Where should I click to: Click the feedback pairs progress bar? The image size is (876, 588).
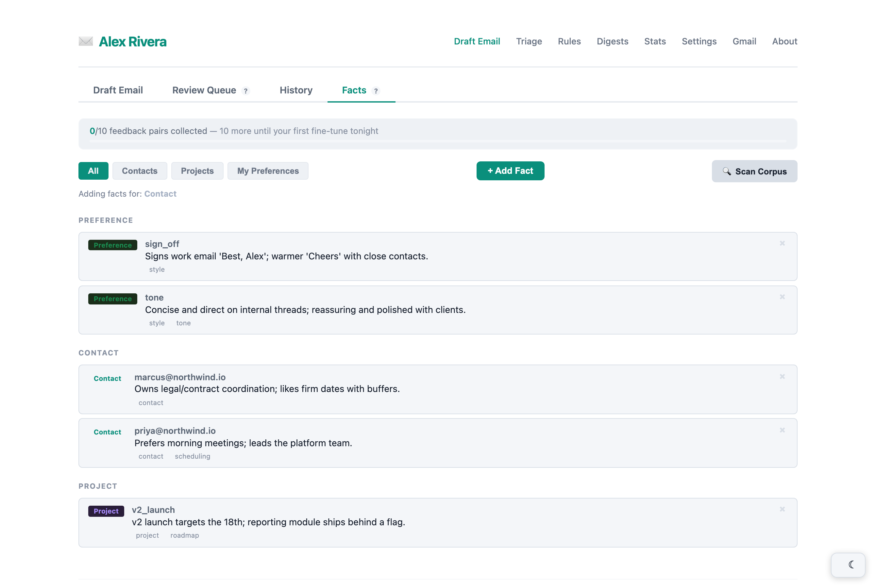438,141
